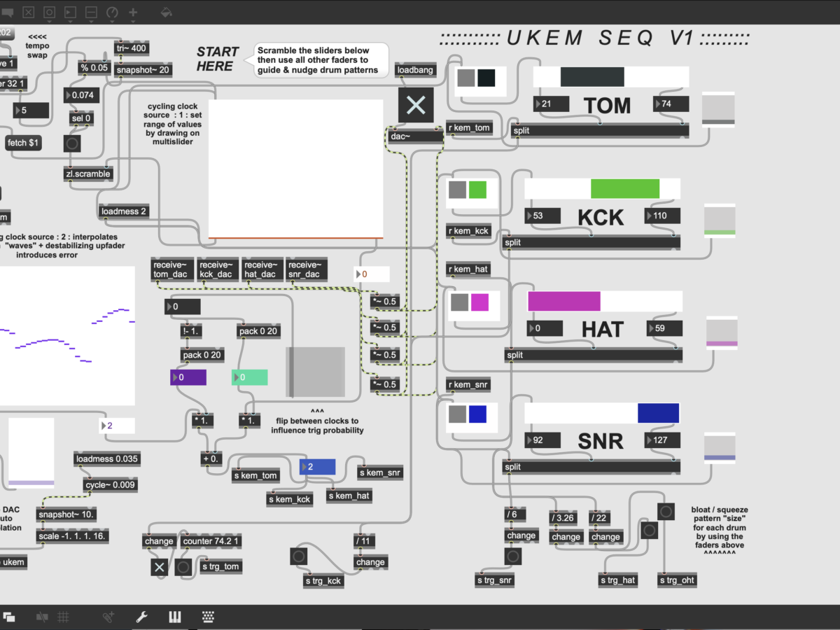
Task: Click the add snapshot paperclip icon
Action: (108, 617)
